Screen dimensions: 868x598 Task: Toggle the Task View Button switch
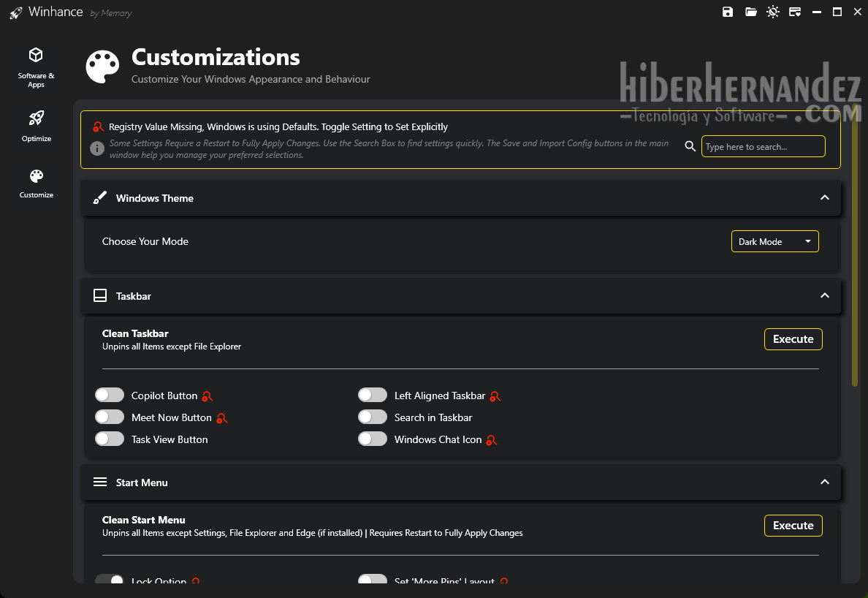tap(110, 439)
